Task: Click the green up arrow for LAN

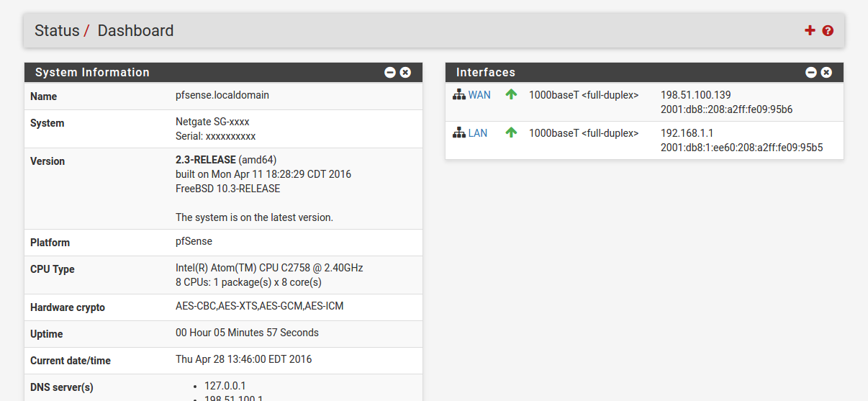Action: pos(511,132)
